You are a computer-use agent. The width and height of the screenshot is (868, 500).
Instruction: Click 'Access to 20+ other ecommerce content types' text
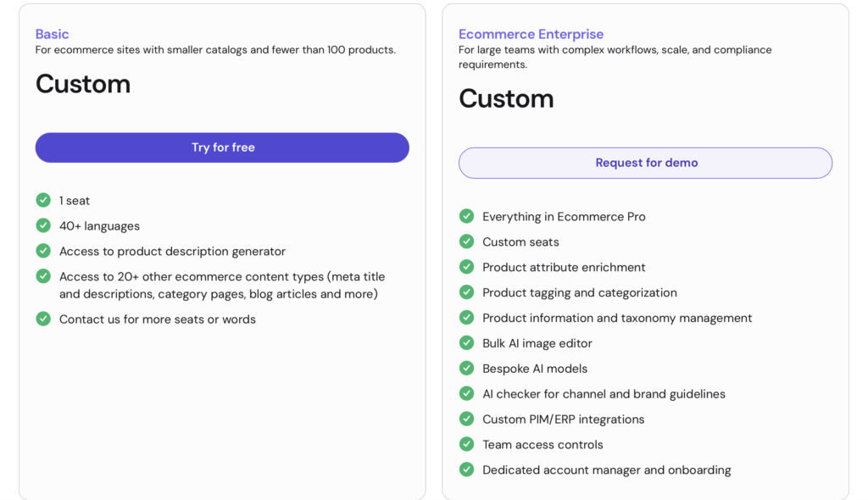coord(222,285)
